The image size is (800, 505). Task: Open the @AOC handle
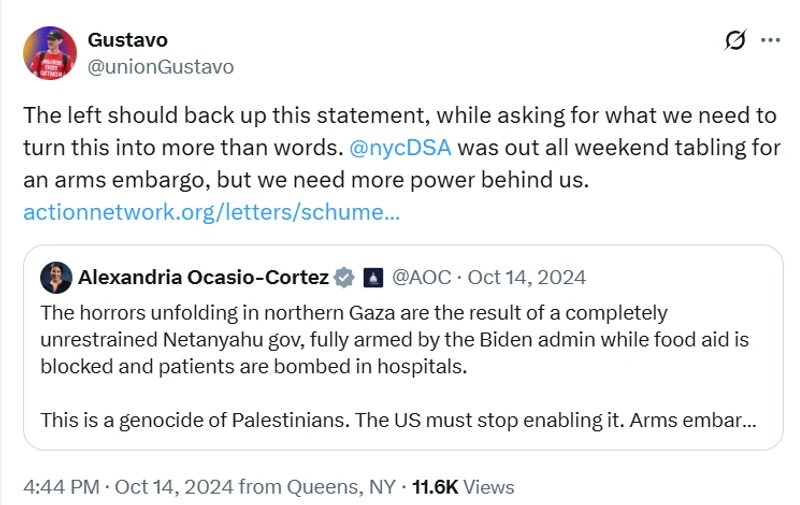pyautogui.click(x=424, y=276)
